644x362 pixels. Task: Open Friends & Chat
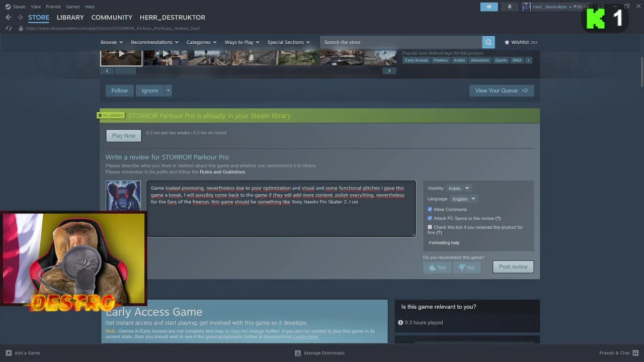pyautogui.click(x=619, y=353)
